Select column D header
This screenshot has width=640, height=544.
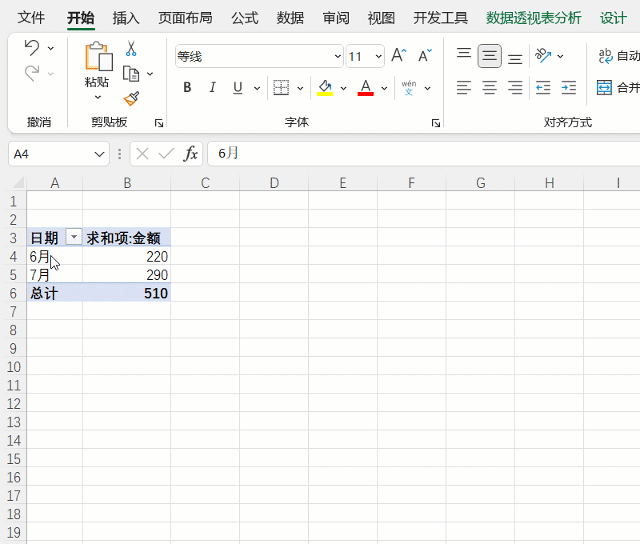273,182
